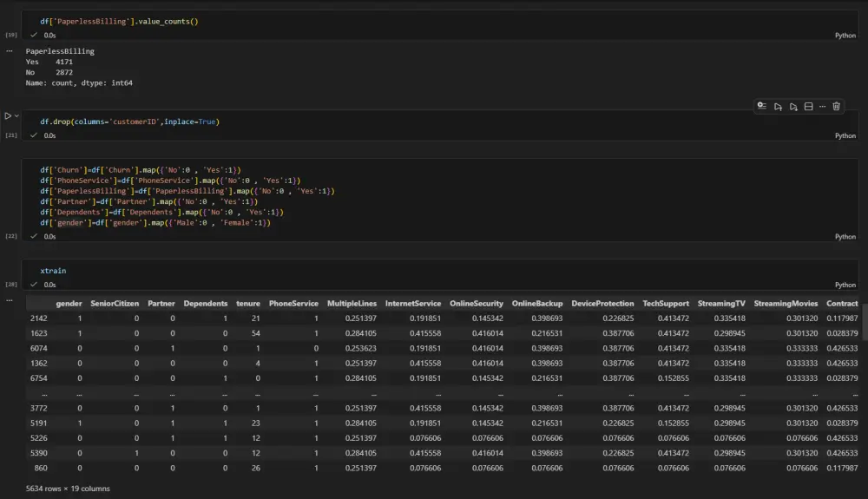868x499 pixels.
Task: Change language via Python label of mapping cell
Action: tap(845, 237)
